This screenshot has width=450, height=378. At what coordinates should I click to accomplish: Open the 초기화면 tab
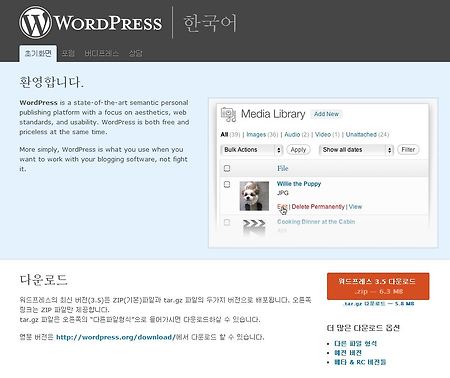click(38, 53)
